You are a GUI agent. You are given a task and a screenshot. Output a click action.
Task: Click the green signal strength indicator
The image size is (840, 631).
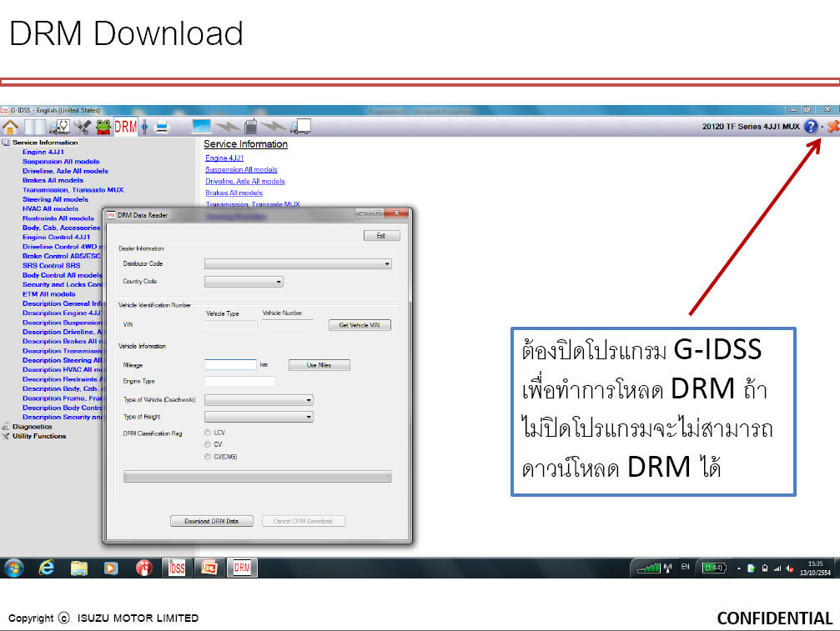click(x=648, y=568)
